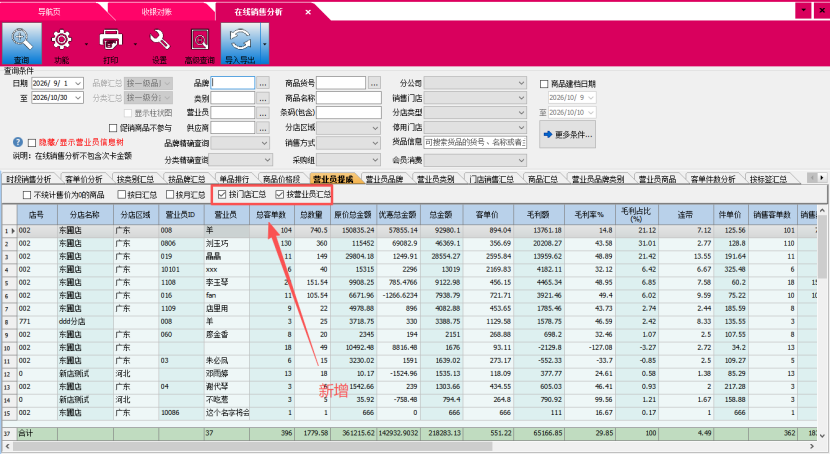Click the vertical scrollbar down arrow of the table
830x454 pixels.
(822, 435)
